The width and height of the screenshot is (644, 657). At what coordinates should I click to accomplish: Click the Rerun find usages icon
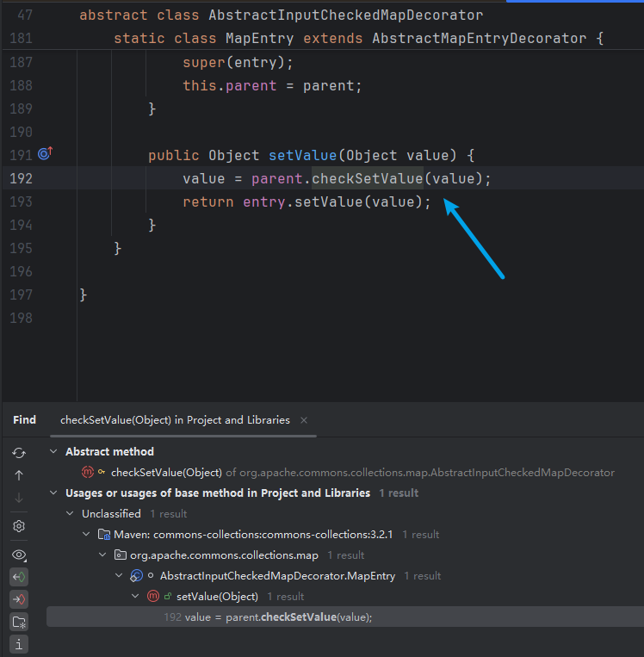(19, 453)
